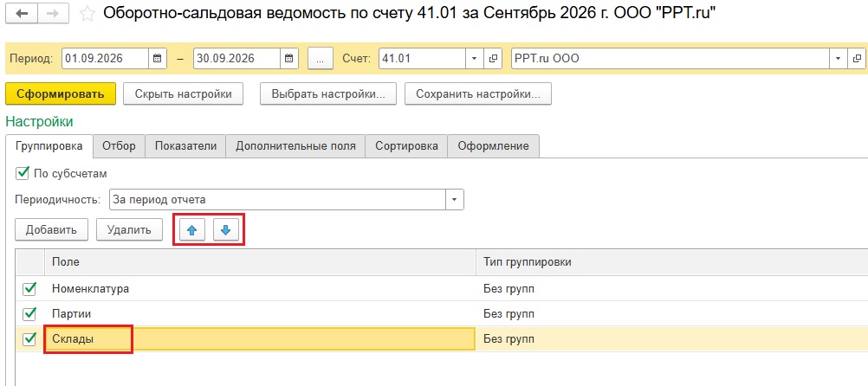Viewport: 868px width, 386px height.
Task: Switch to the Сортировка tab
Action: [406, 146]
